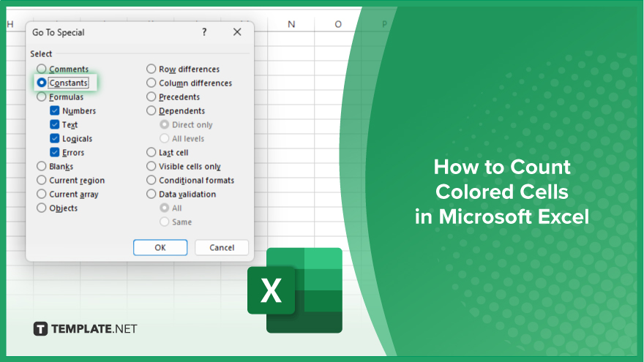The width and height of the screenshot is (644, 362).
Task: Dismiss the dialog with Cancel
Action: [222, 247]
